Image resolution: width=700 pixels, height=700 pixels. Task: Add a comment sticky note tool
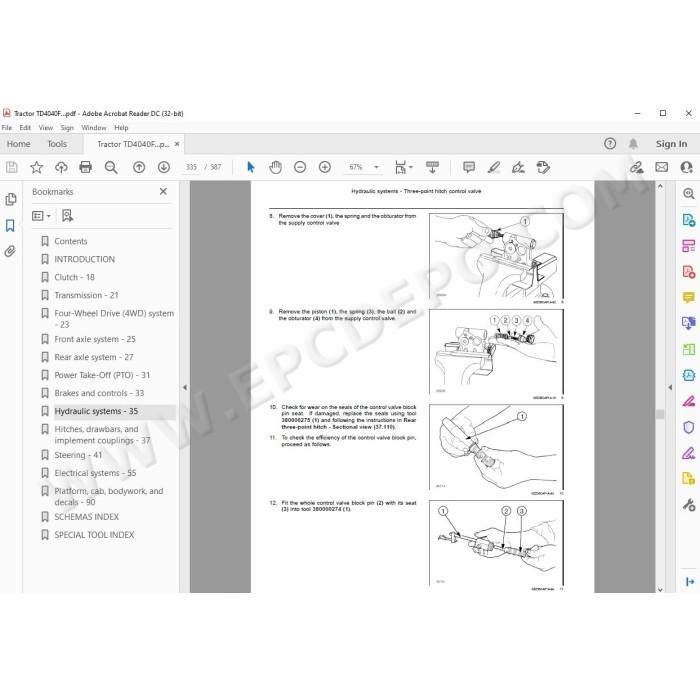click(x=469, y=167)
